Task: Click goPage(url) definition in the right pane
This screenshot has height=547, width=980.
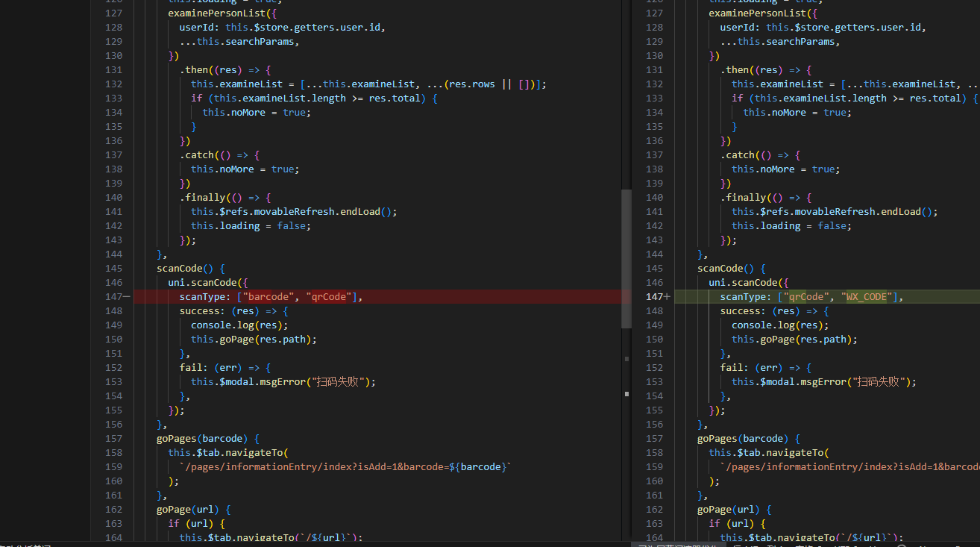Action: (x=729, y=510)
